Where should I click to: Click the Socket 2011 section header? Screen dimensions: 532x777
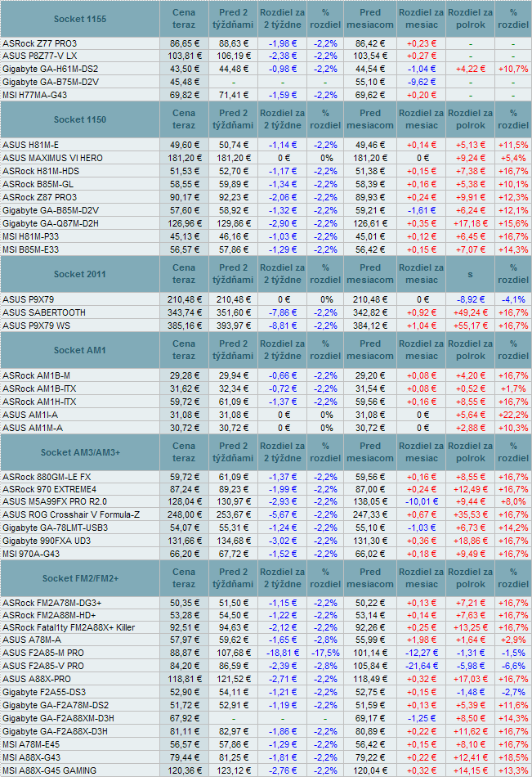80,274
